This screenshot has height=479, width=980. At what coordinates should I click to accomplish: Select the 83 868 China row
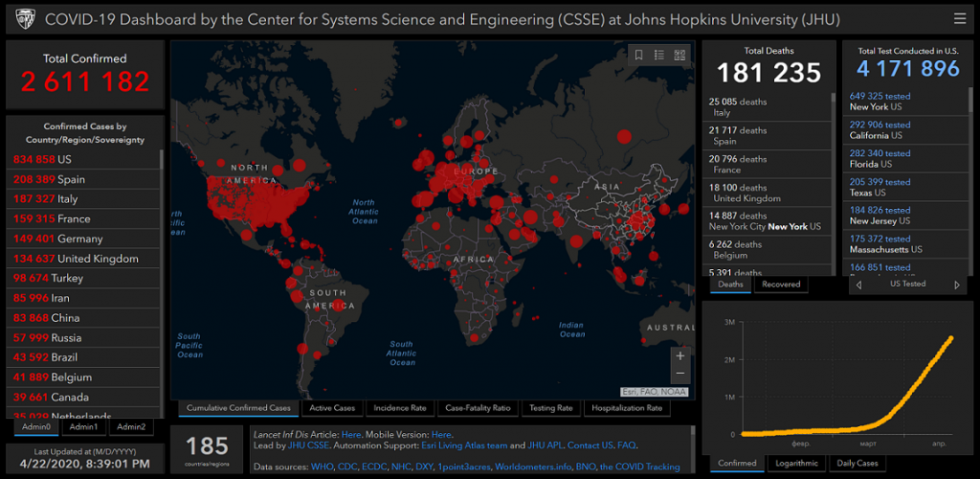coord(84,318)
